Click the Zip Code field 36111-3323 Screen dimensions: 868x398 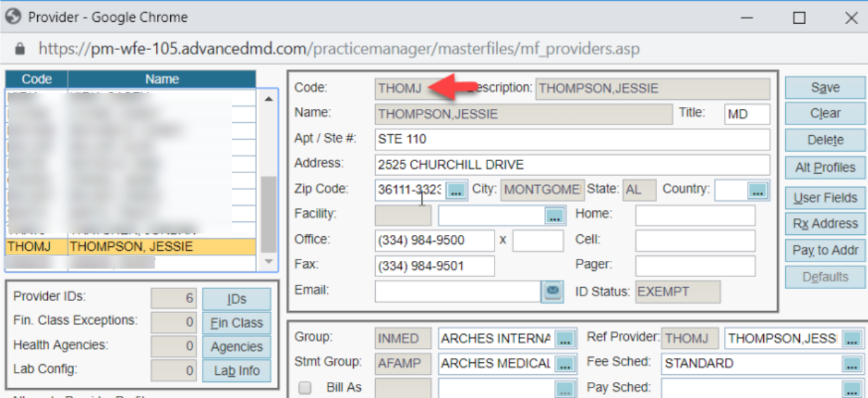[411, 190]
